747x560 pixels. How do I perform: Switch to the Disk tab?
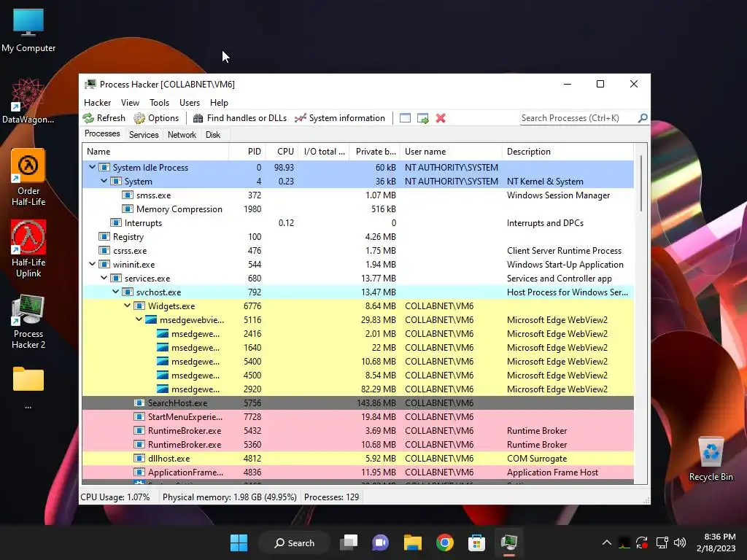[213, 135]
